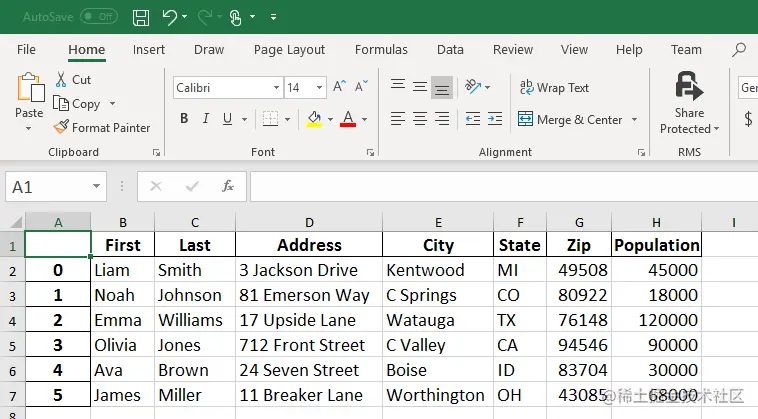
Task: Align text left icon
Action: click(x=398, y=118)
